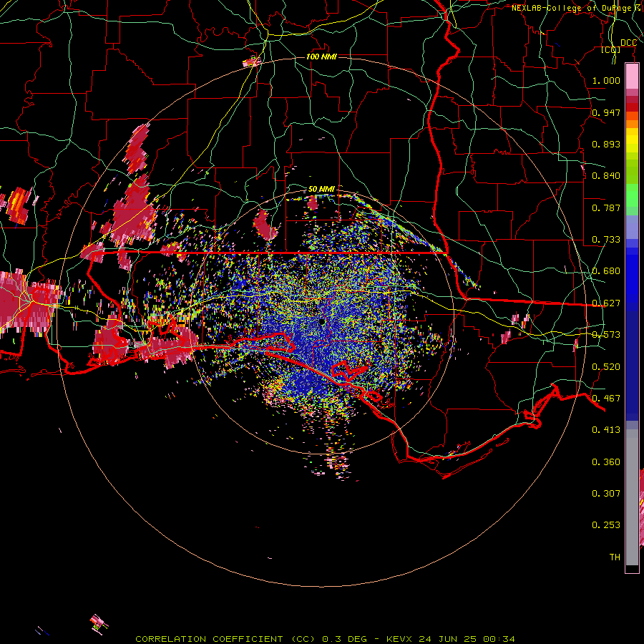The height and width of the screenshot is (644, 644).
Task: Click the '0.947' legend value
Action: 606,112
